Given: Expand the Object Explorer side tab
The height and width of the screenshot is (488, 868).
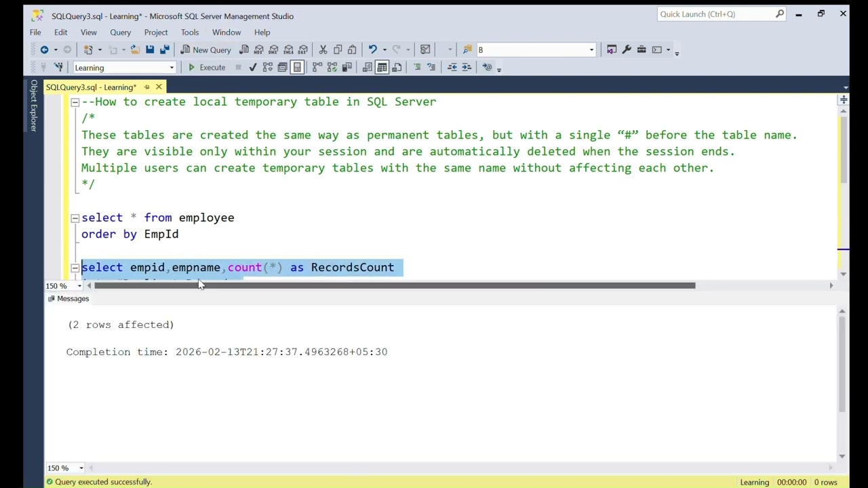Looking at the screenshot, I should (33, 105).
